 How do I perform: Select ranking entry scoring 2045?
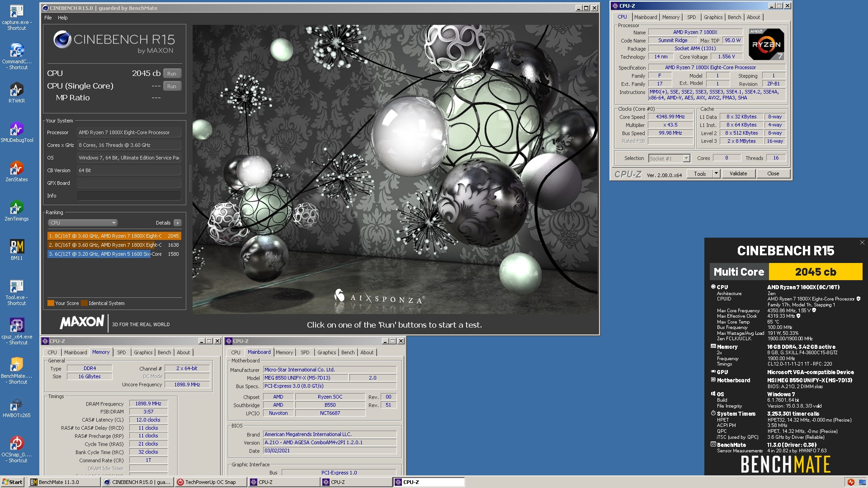(114, 236)
